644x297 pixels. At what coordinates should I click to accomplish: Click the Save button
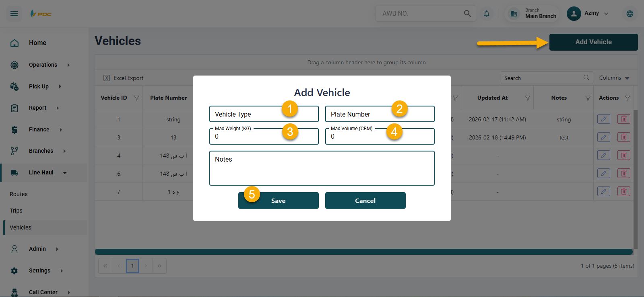pyautogui.click(x=278, y=201)
